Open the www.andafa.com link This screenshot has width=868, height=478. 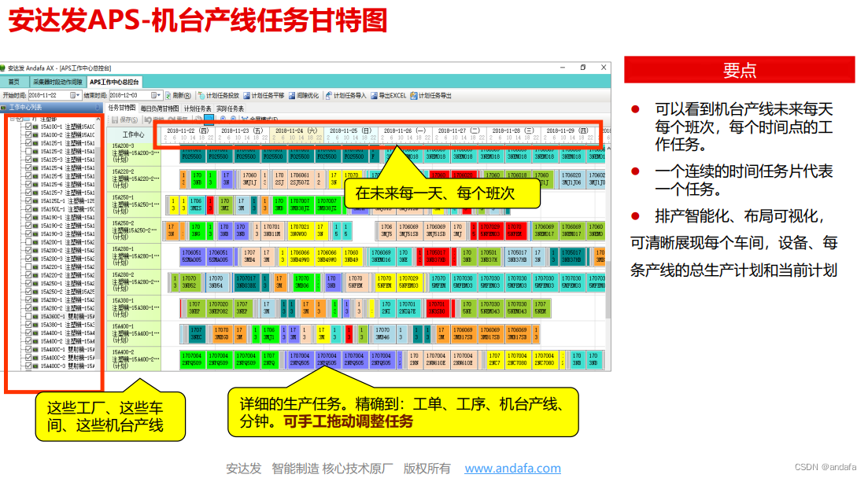coord(512,469)
